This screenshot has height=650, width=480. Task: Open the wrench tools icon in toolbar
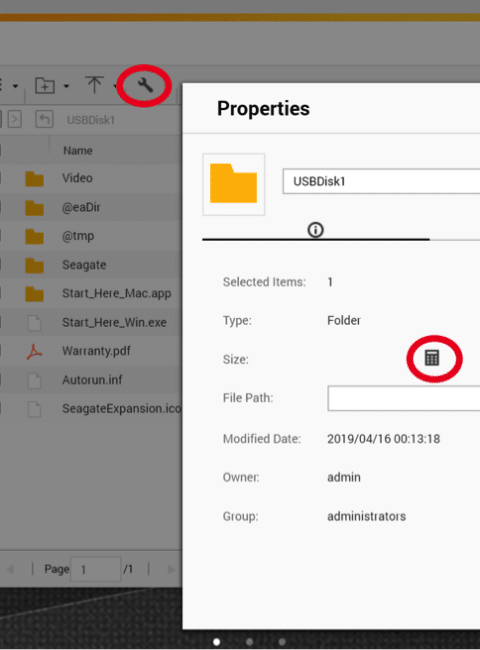(145, 85)
